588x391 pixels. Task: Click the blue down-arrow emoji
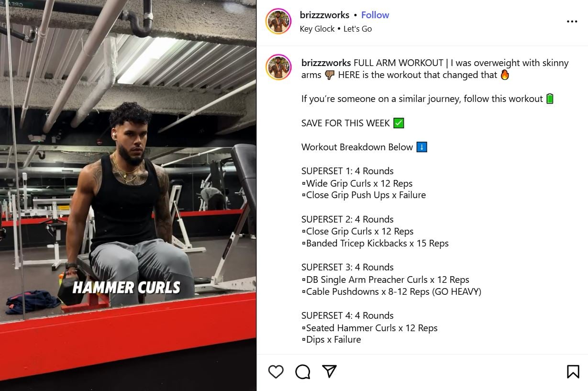point(422,147)
